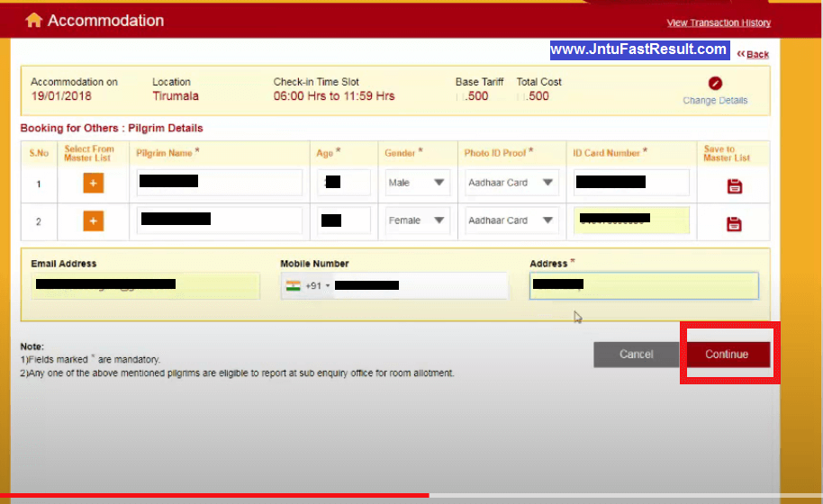Add pilgrim 1 from master list

pos(93,183)
